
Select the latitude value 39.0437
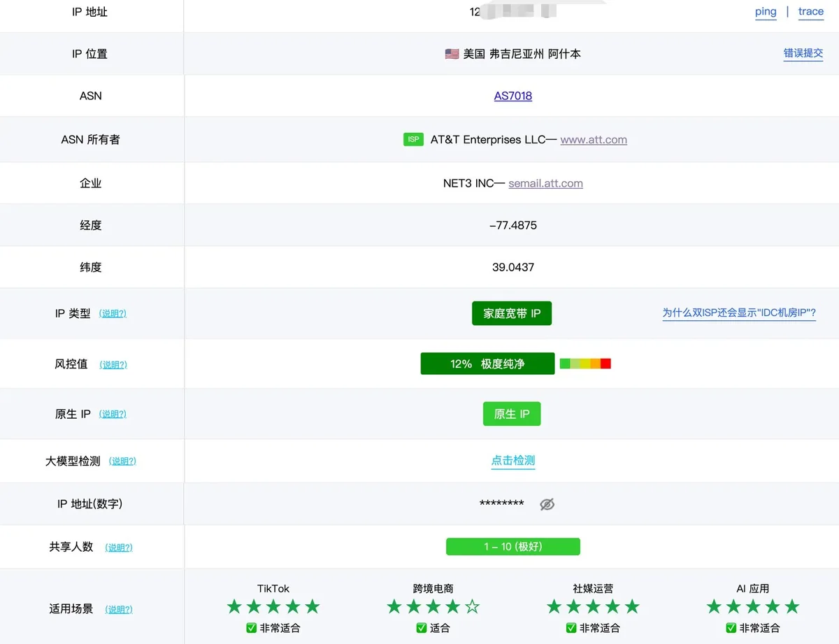(x=513, y=267)
